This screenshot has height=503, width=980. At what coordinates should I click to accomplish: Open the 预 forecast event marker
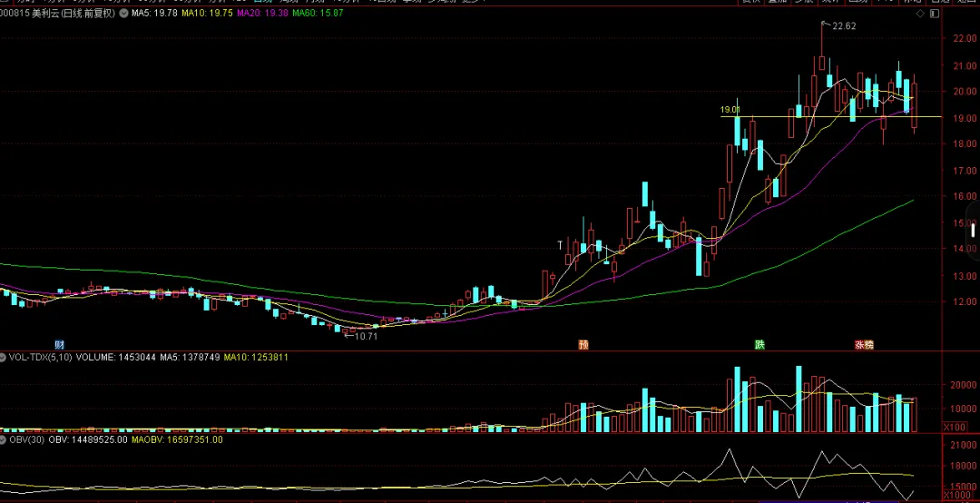583,345
